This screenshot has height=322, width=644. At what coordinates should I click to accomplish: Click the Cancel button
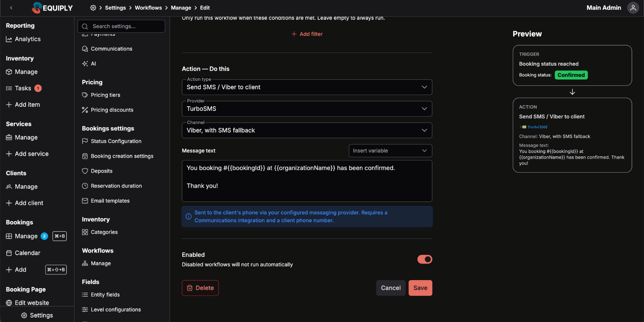tap(391, 288)
